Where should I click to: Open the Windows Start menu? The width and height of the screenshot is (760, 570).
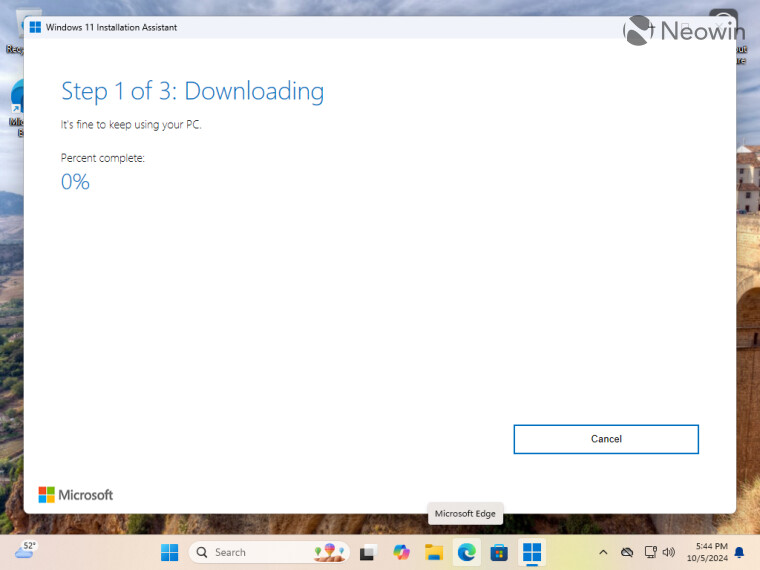pyautogui.click(x=170, y=552)
